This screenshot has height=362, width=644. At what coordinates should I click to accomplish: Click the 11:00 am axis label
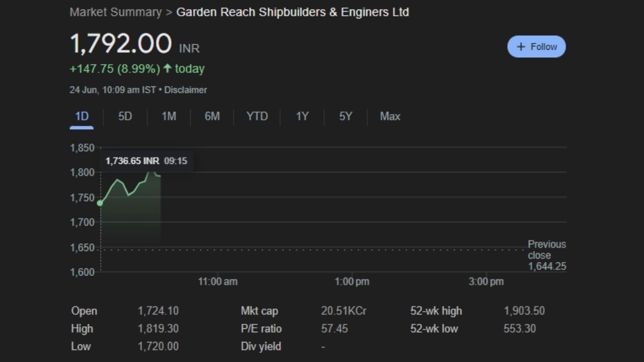(x=217, y=282)
